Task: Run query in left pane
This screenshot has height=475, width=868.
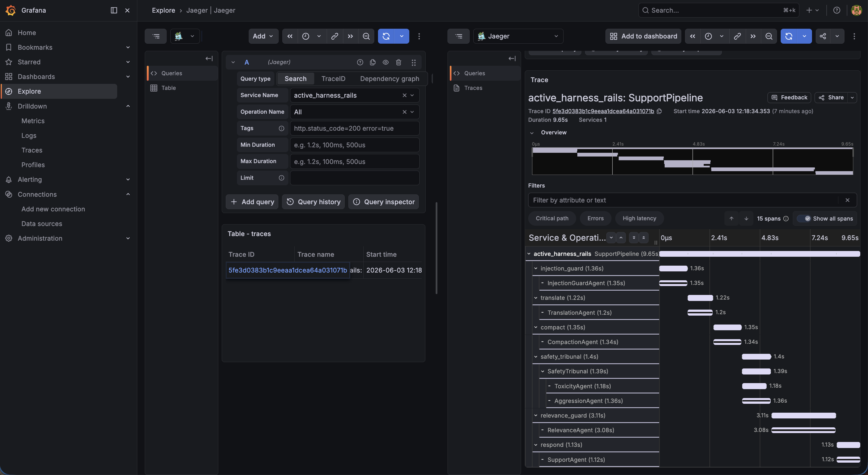Action: coord(386,36)
